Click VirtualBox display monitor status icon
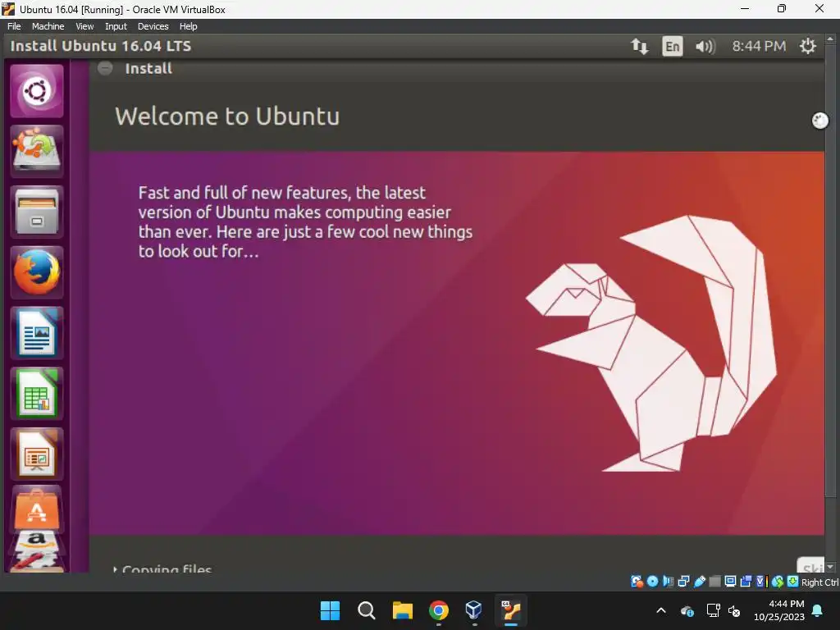Viewport: 840px width, 630px height. [x=730, y=582]
